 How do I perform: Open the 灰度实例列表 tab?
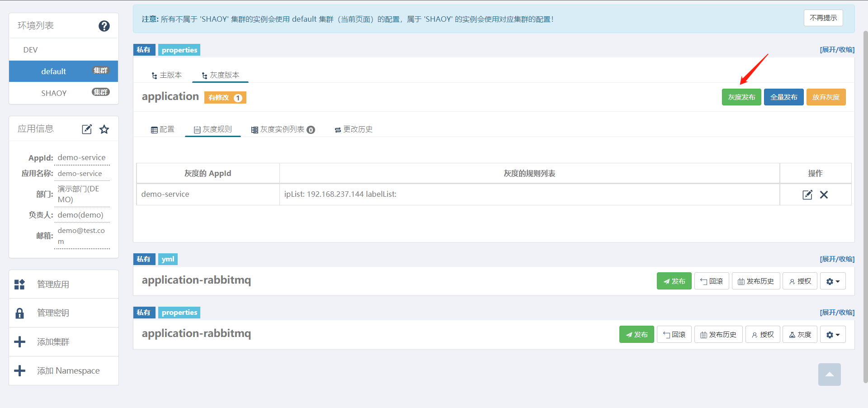pos(283,130)
